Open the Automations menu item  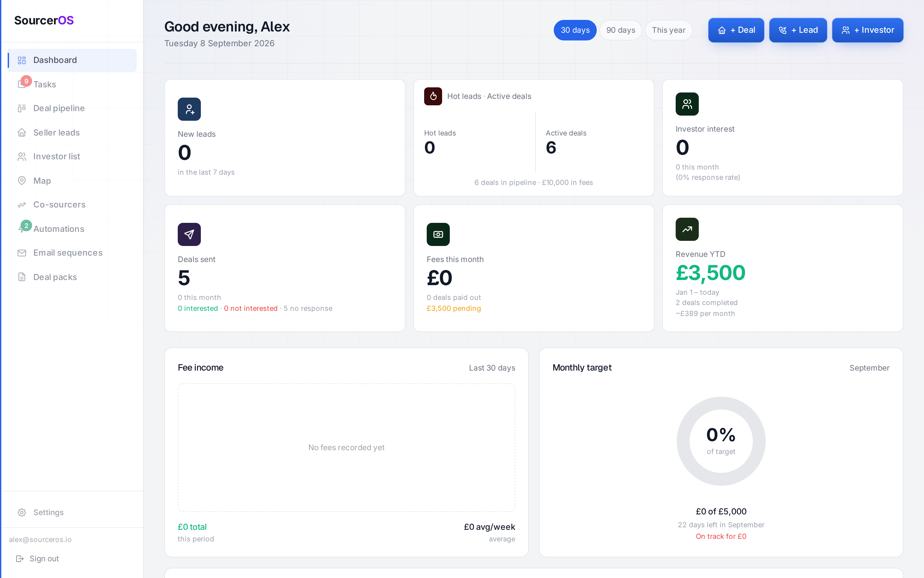tap(72, 229)
